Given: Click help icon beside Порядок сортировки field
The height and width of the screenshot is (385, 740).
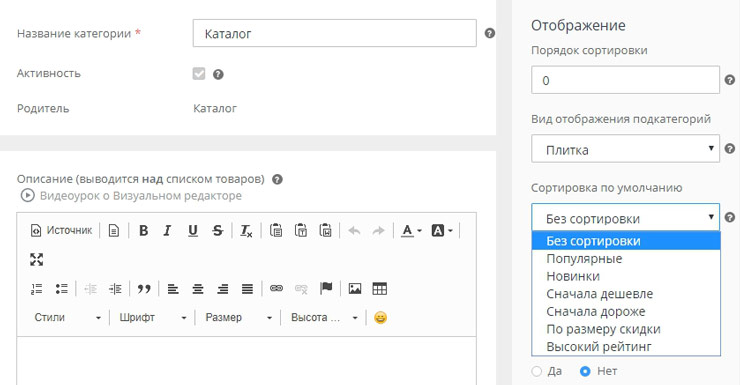Looking at the screenshot, I should coord(730,80).
